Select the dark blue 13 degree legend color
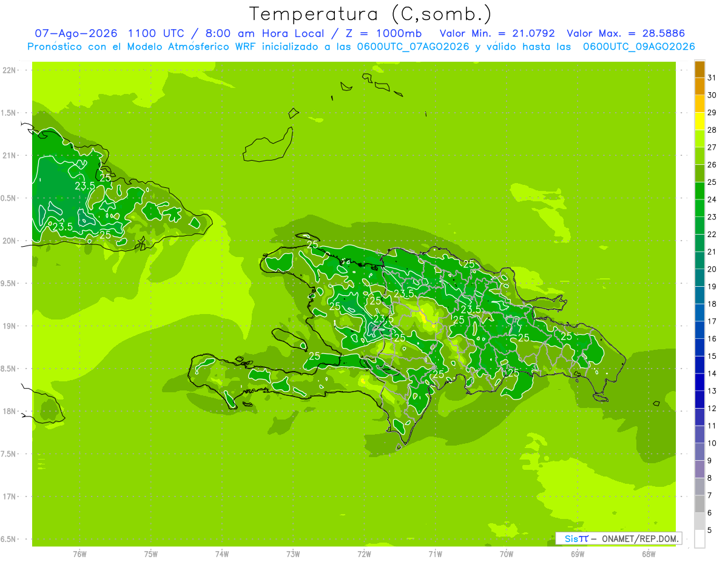Viewport: 728px width, 562px height. coord(699,383)
